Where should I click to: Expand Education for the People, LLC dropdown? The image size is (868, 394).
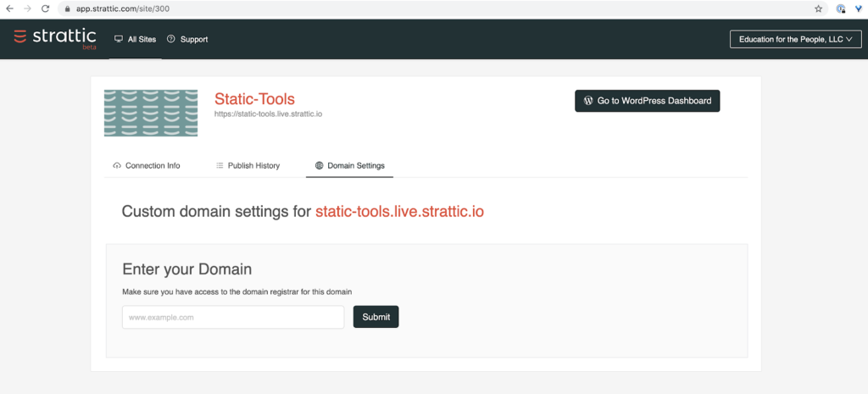[795, 39]
